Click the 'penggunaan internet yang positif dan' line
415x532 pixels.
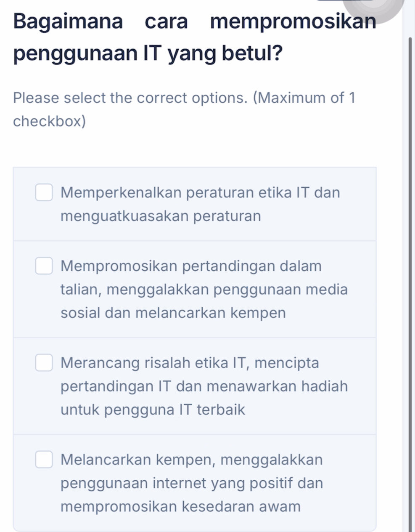point(192,483)
